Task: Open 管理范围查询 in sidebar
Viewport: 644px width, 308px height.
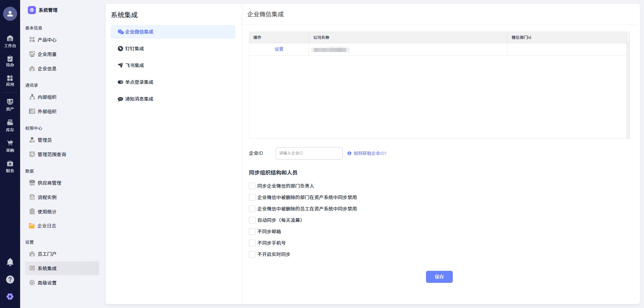Action: point(62,155)
